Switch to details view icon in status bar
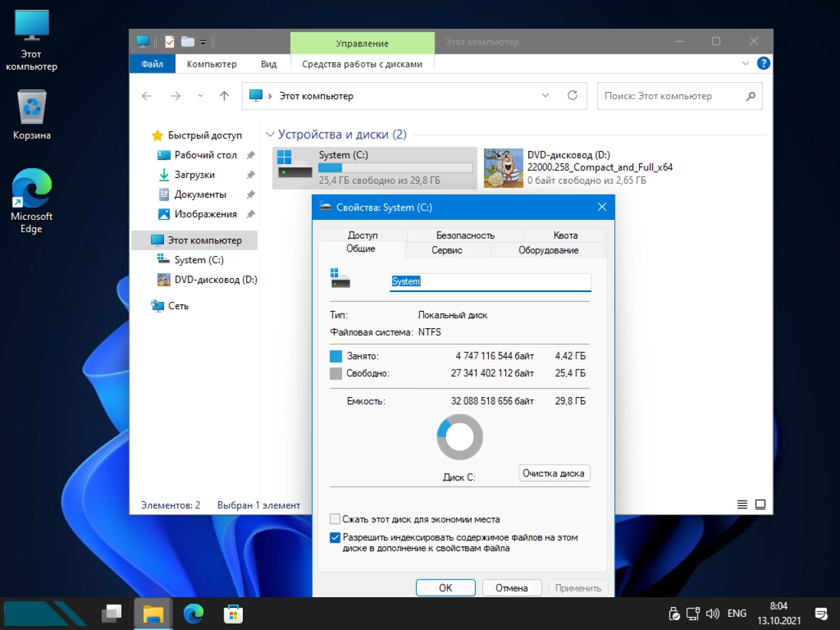The image size is (840, 630). pos(742,505)
